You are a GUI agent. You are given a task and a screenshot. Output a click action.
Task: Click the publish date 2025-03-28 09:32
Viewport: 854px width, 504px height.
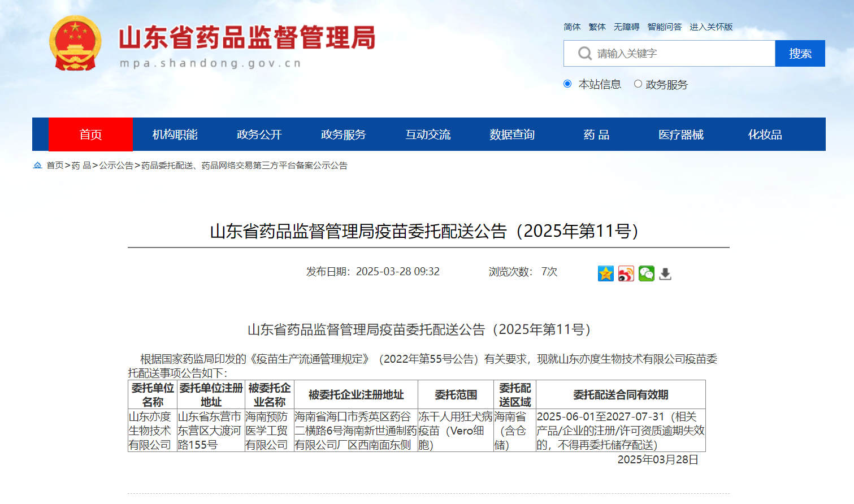click(x=398, y=272)
